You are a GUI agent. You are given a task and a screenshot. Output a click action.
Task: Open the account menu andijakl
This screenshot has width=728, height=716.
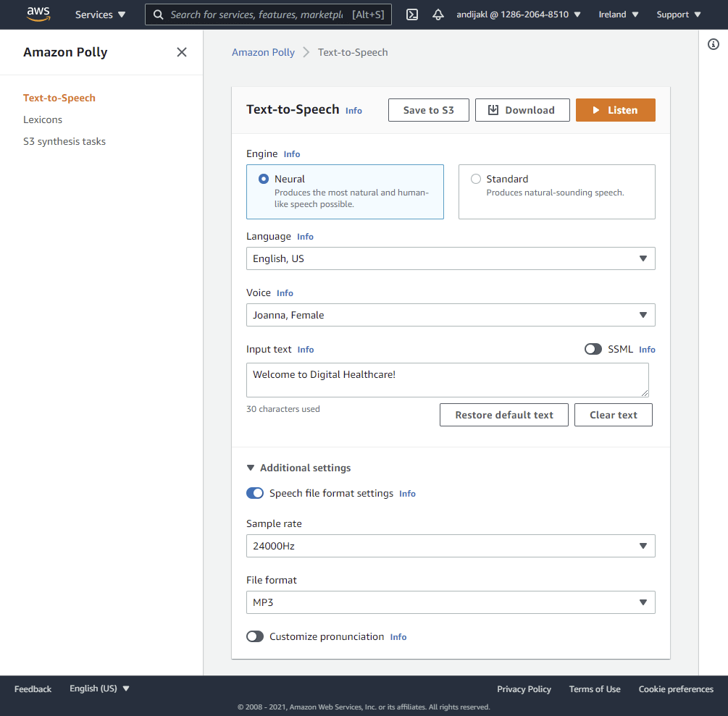click(x=518, y=14)
